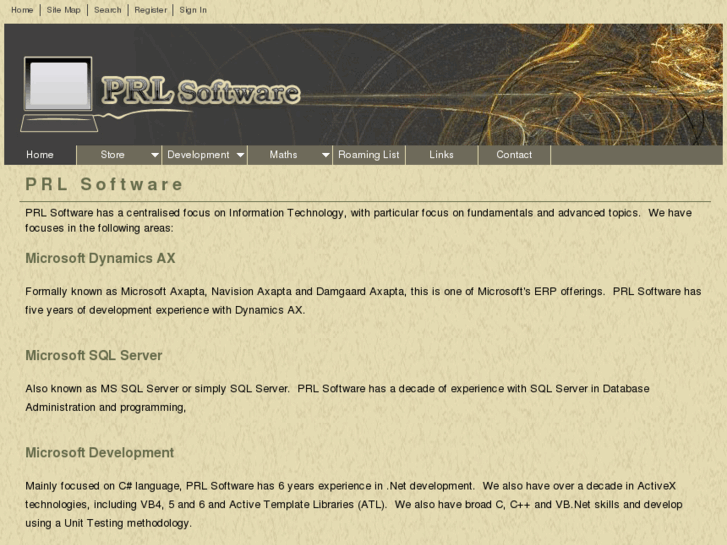Open the Store menu item
Viewport: 727px width, 545px height.
point(113,155)
